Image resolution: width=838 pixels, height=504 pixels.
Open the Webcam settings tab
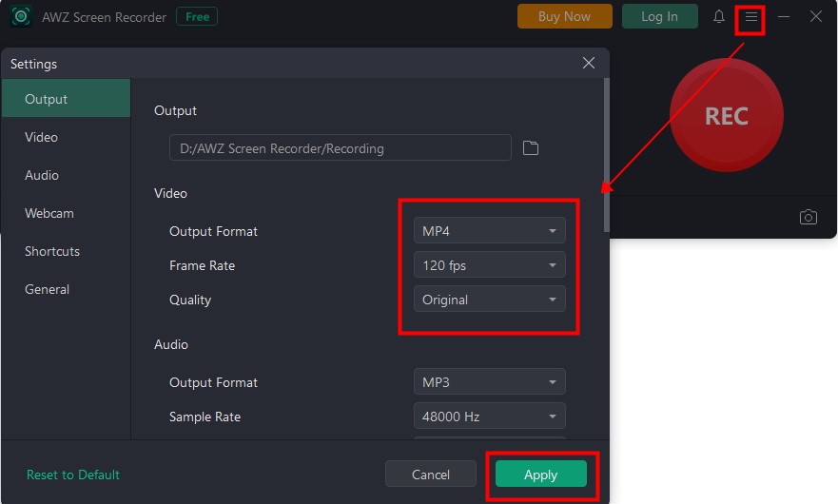pos(66,213)
